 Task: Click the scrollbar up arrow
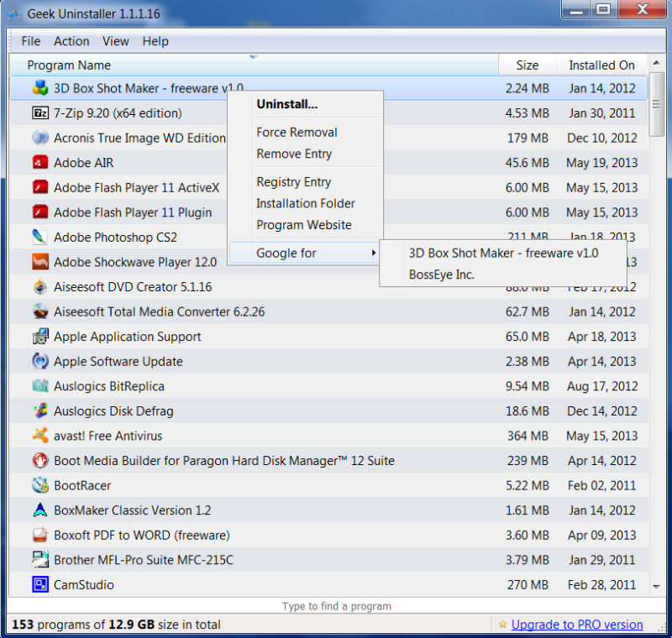coord(656,63)
